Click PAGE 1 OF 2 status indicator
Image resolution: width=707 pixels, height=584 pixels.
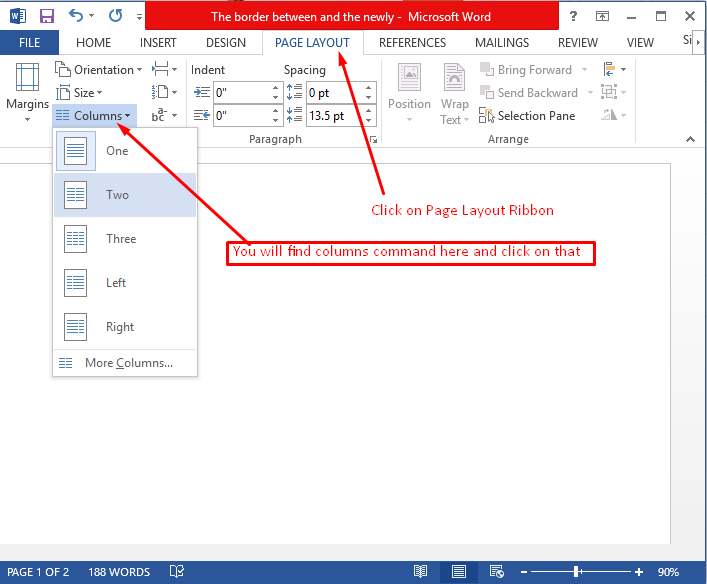(x=38, y=572)
